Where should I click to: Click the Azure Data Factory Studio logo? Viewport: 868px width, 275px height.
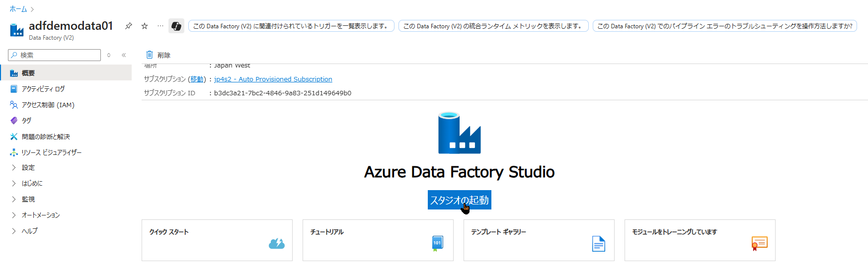459,133
